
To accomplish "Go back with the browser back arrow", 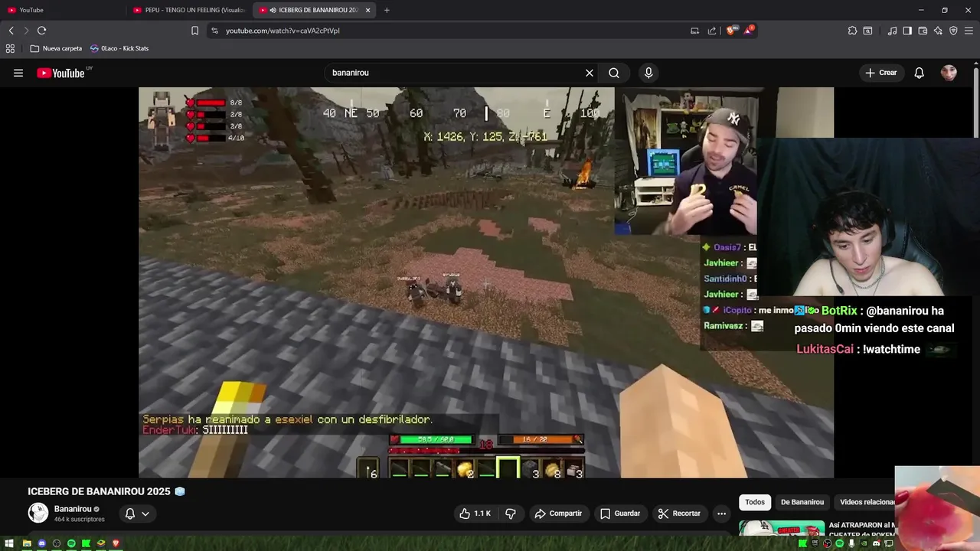I will pos(11,31).
